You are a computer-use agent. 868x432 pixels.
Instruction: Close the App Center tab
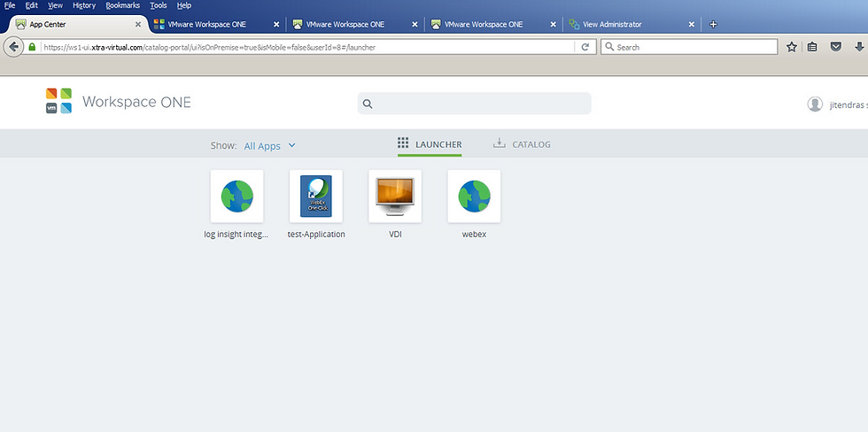tap(138, 24)
